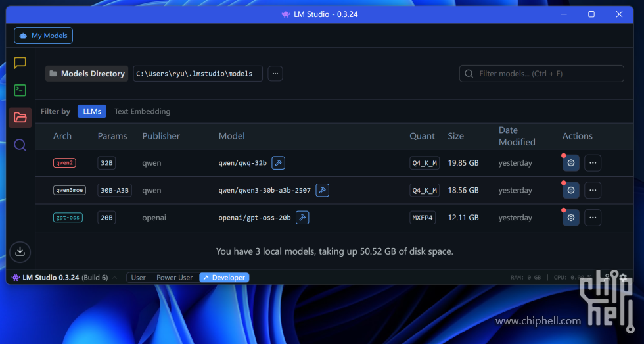The height and width of the screenshot is (344, 644).
Task: Click the tool-use hammer icon for gpt-oss-20b
Action: tap(302, 218)
